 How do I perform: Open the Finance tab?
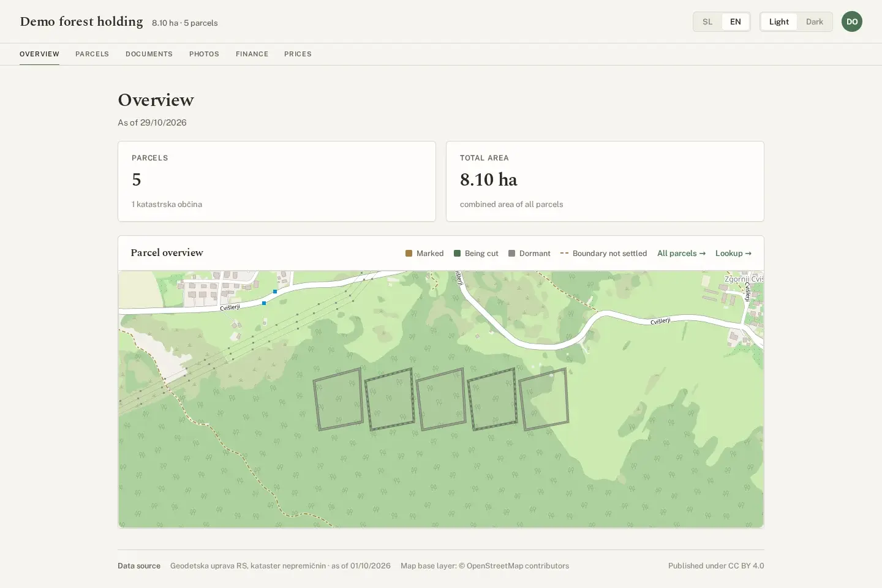click(252, 54)
